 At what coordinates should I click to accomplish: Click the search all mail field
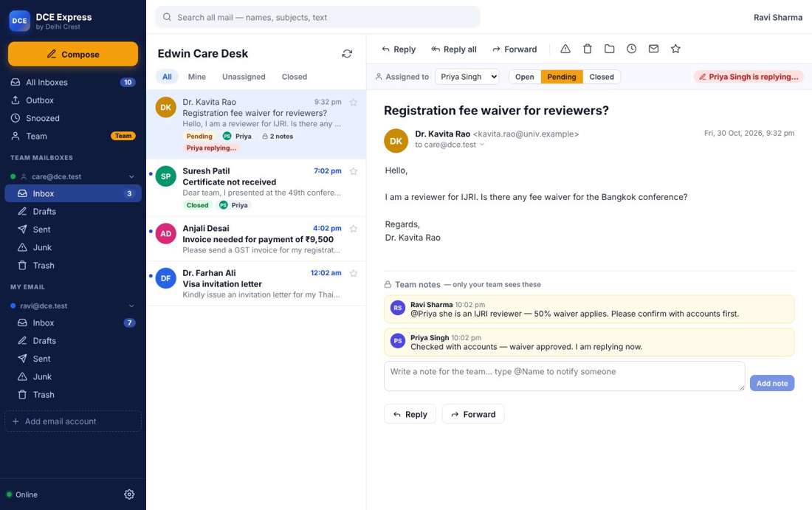pos(317,17)
